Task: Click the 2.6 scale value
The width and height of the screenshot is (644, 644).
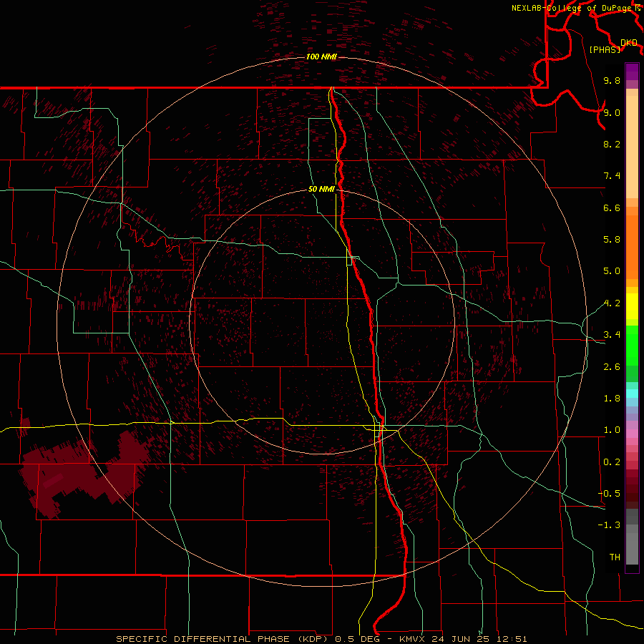Action: [x=612, y=367]
